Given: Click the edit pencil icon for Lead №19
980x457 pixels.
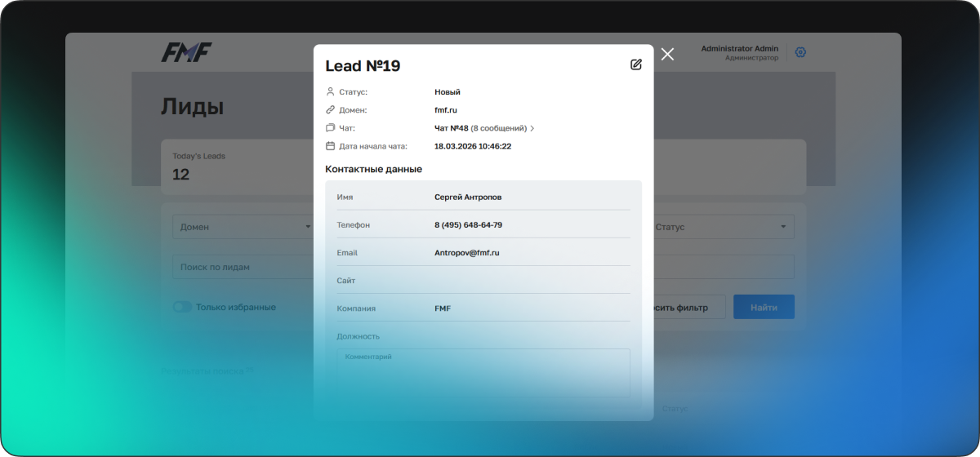Looking at the screenshot, I should click(635, 64).
